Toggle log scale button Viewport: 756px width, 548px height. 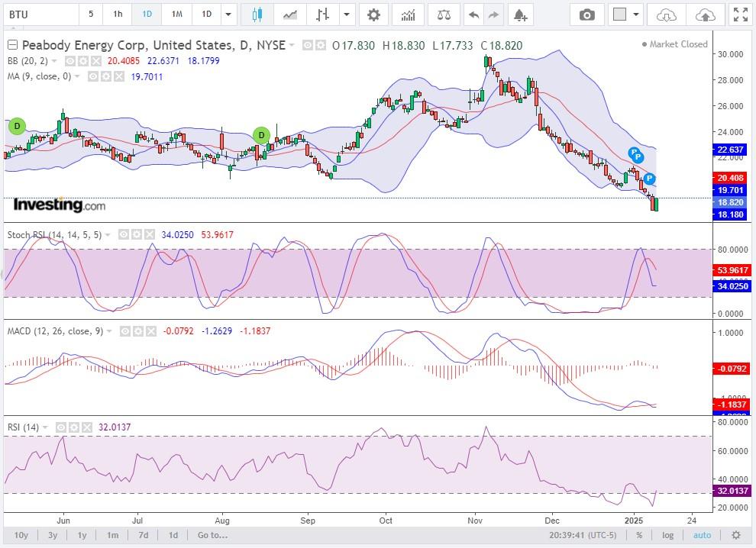click(667, 535)
